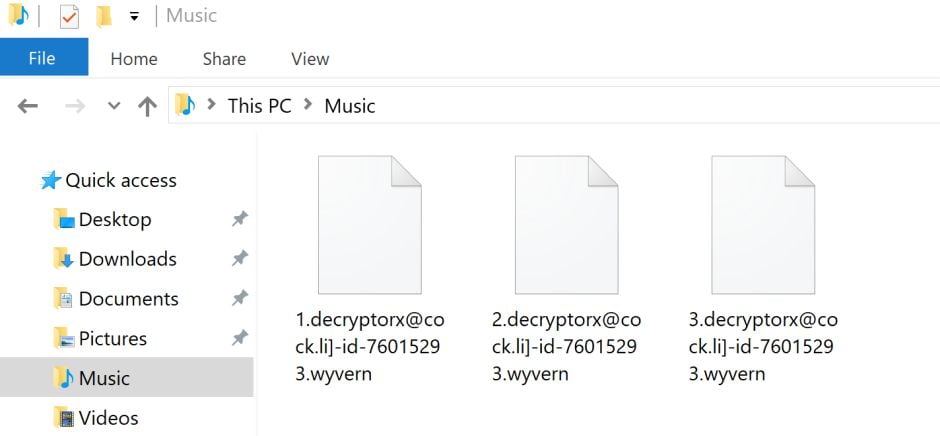The image size is (940, 436).
Task: Click the file name starting with 3.decryptorx
Action: (x=763, y=347)
